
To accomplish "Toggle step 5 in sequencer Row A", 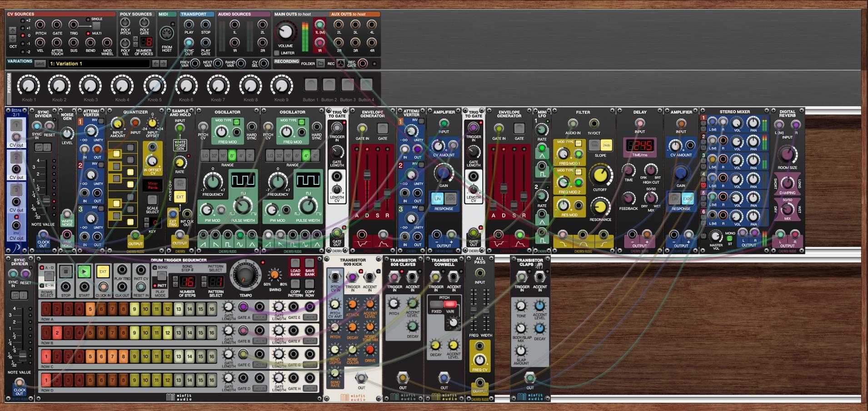I will click(x=90, y=309).
